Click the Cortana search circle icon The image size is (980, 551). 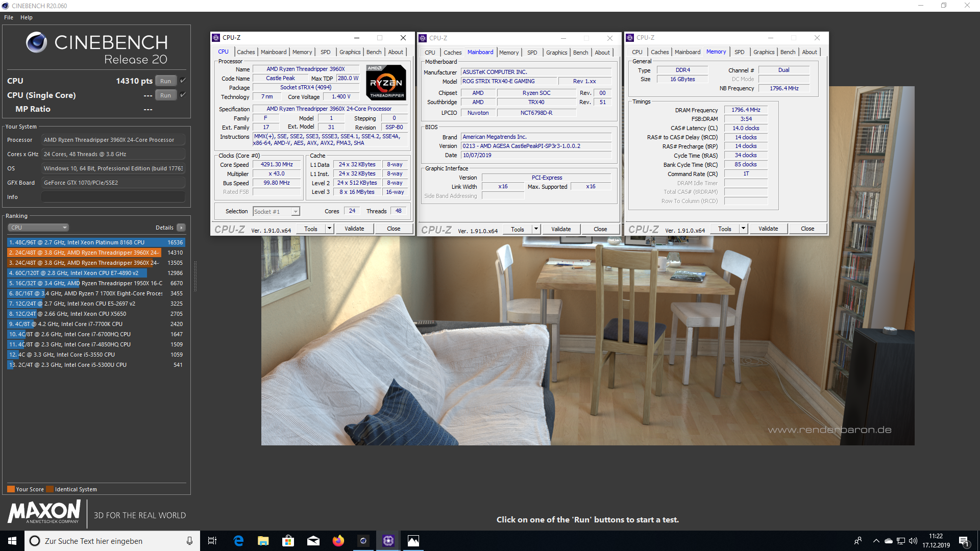[35, 541]
